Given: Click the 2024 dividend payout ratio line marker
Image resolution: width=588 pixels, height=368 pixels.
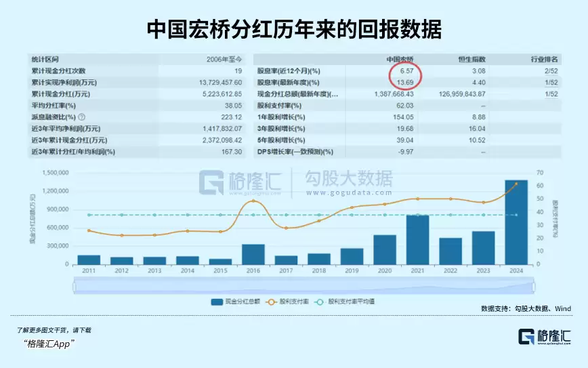Looking at the screenshot, I should (516, 184).
